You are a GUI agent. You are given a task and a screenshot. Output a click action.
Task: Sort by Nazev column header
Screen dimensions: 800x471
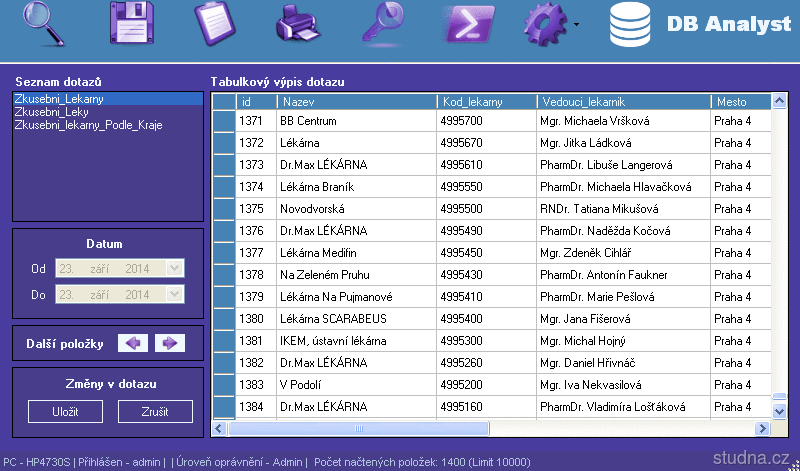tap(356, 102)
